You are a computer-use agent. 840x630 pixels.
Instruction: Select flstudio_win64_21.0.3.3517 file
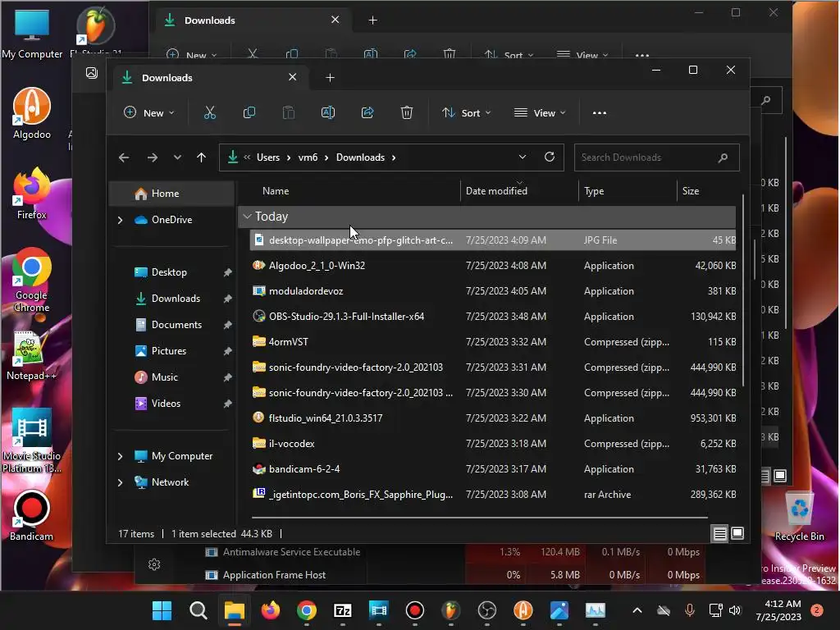(x=493, y=418)
